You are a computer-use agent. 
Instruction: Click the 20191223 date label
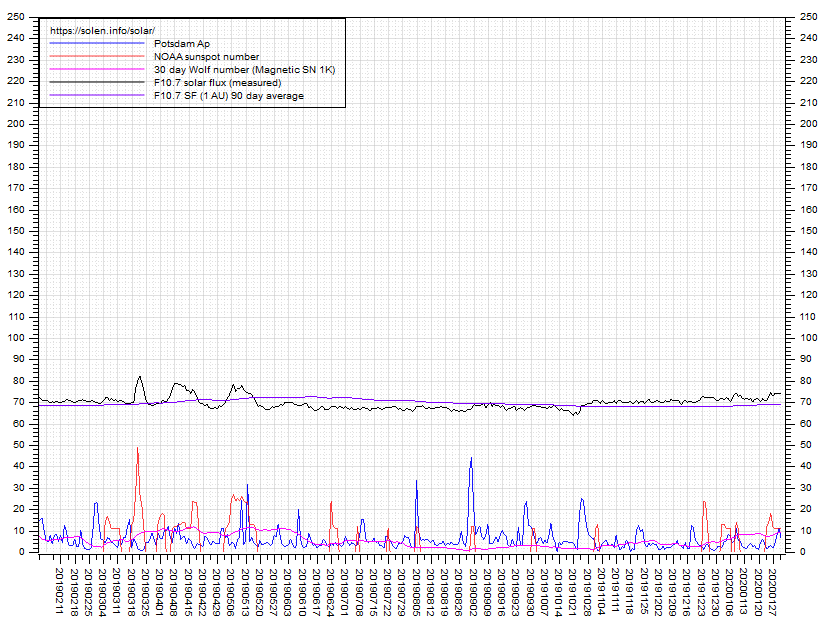point(701,591)
